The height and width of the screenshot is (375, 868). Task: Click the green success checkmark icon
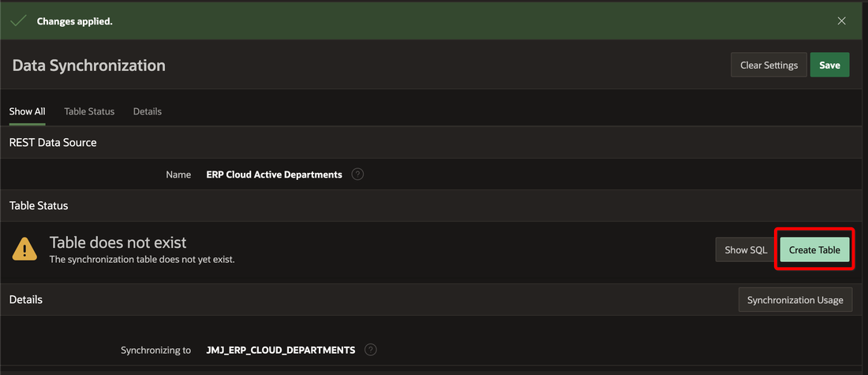click(18, 21)
